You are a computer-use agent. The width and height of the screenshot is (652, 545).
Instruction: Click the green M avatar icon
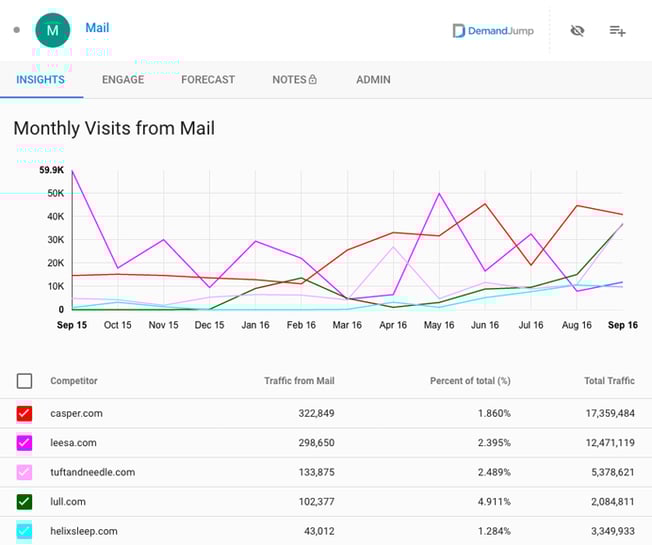(53, 30)
